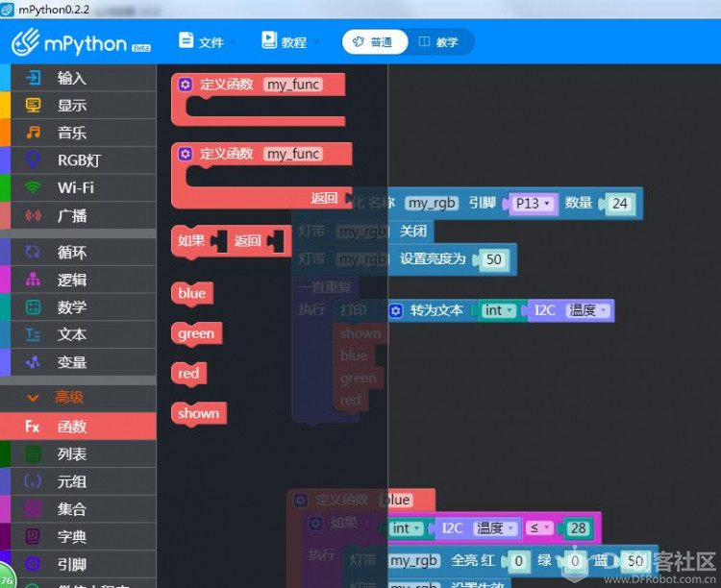Open the int dropdown in 如果 condition
Image resolution: width=721 pixels, height=588 pixels.
[x=406, y=528]
